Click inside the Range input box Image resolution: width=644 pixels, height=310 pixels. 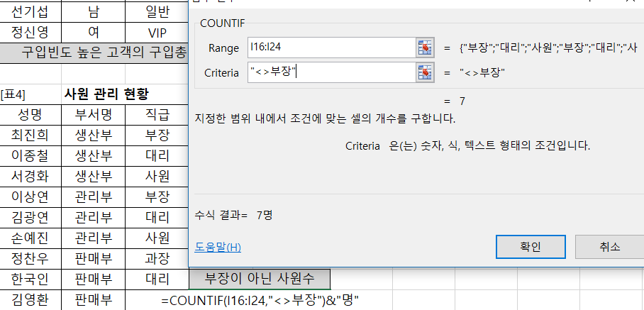click(330, 48)
